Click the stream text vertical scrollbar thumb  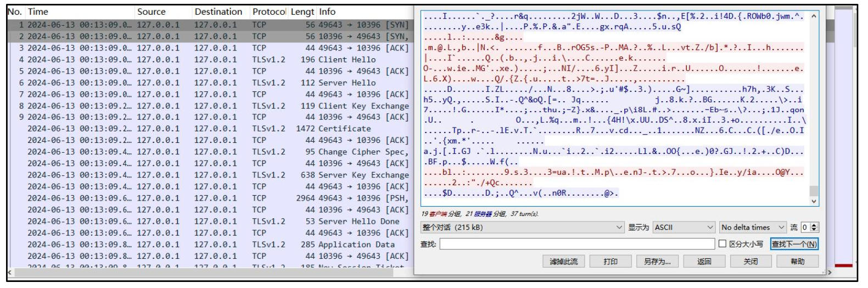pyautogui.click(x=814, y=190)
